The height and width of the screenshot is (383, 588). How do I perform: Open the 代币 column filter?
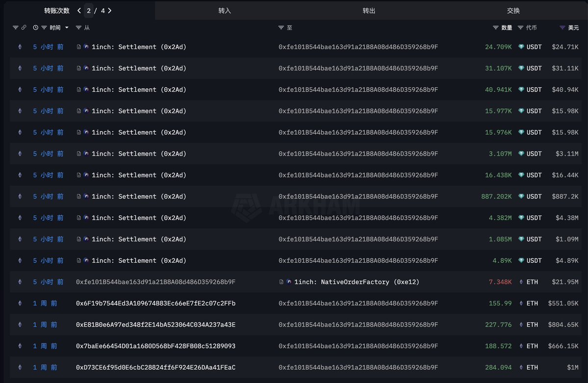pyautogui.click(x=520, y=27)
